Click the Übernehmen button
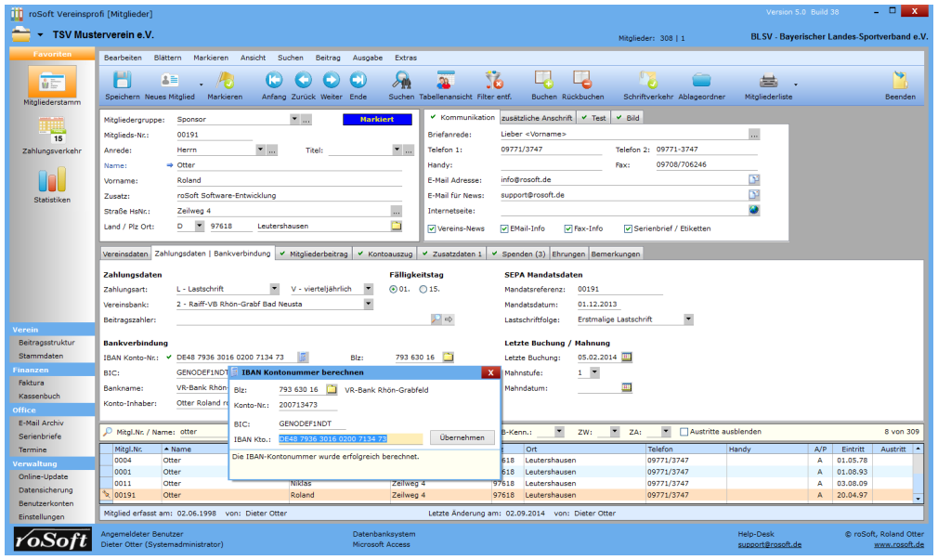Screen dimensions: 938x560 462,437
